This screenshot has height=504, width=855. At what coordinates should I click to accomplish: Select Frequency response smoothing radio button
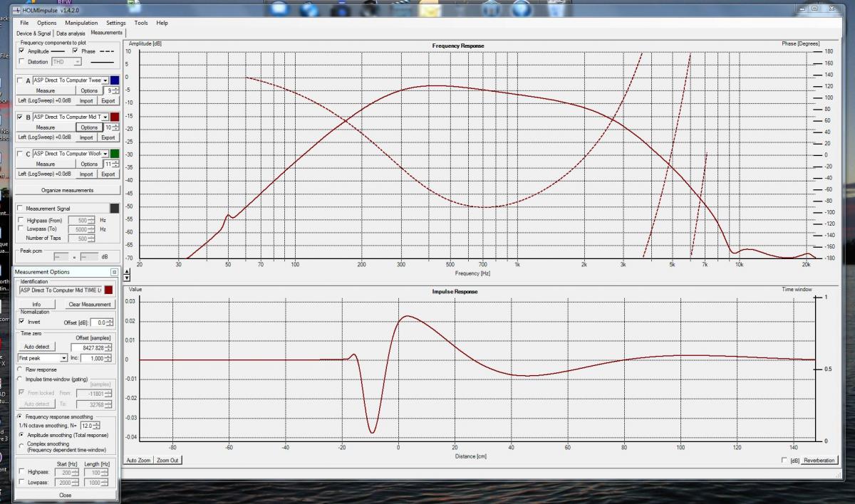click(x=19, y=416)
